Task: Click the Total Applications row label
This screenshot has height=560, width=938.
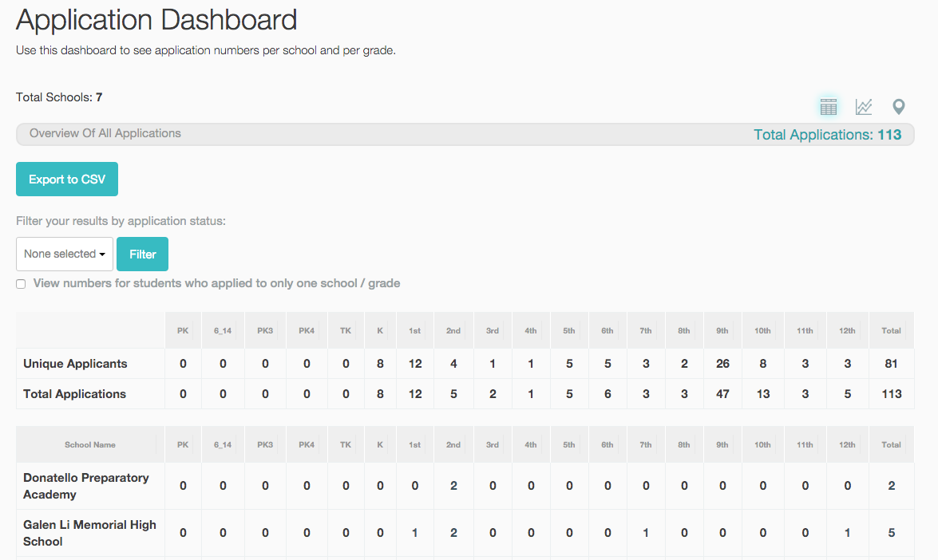Action: tap(75, 394)
